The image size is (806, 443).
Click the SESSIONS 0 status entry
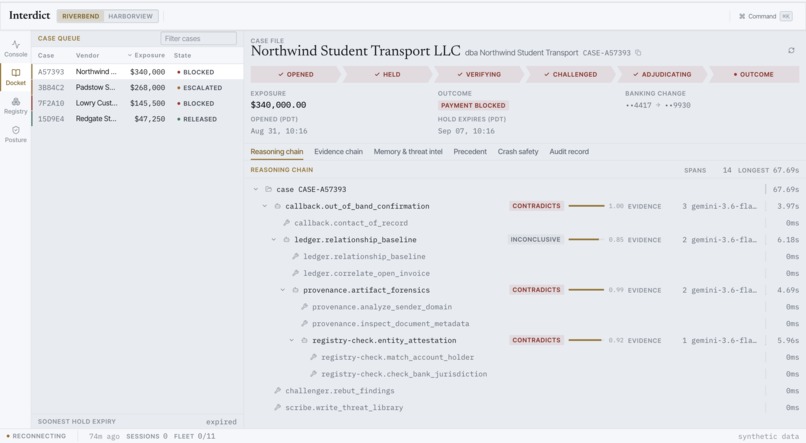(x=147, y=436)
